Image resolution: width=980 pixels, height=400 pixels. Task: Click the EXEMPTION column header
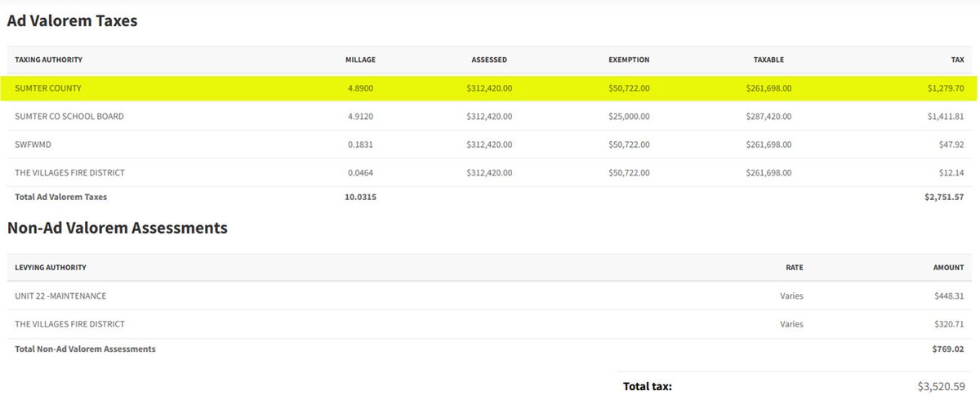point(629,60)
